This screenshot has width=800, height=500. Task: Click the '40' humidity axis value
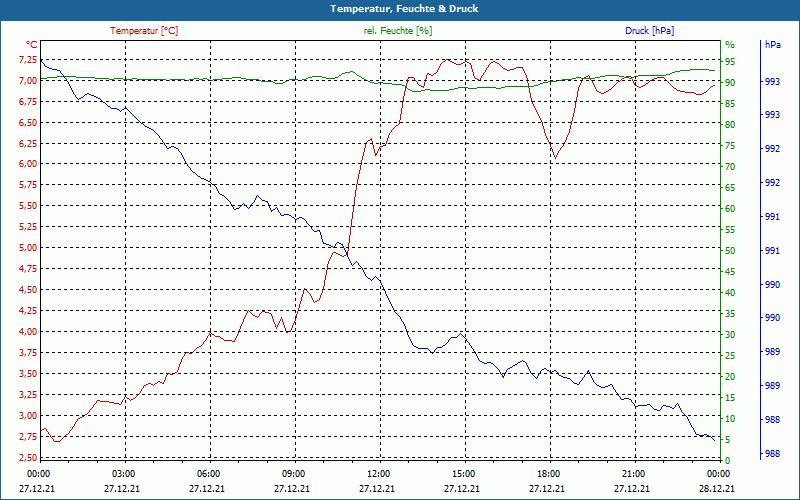pyautogui.click(x=730, y=293)
